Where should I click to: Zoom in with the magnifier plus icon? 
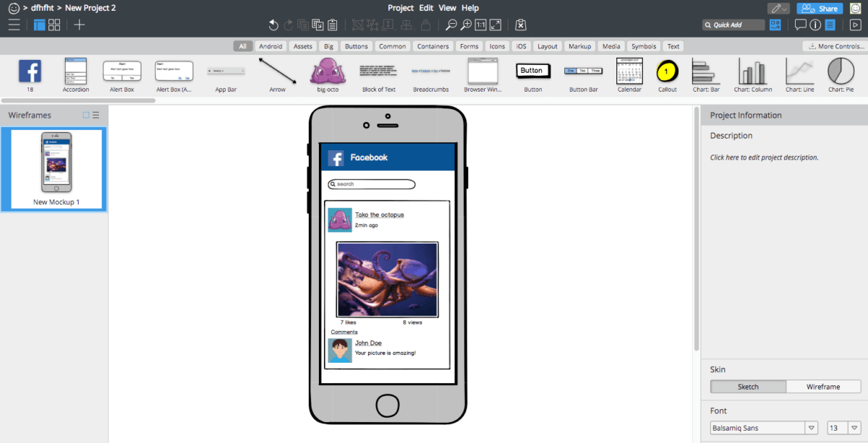pyautogui.click(x=466, y=25)
